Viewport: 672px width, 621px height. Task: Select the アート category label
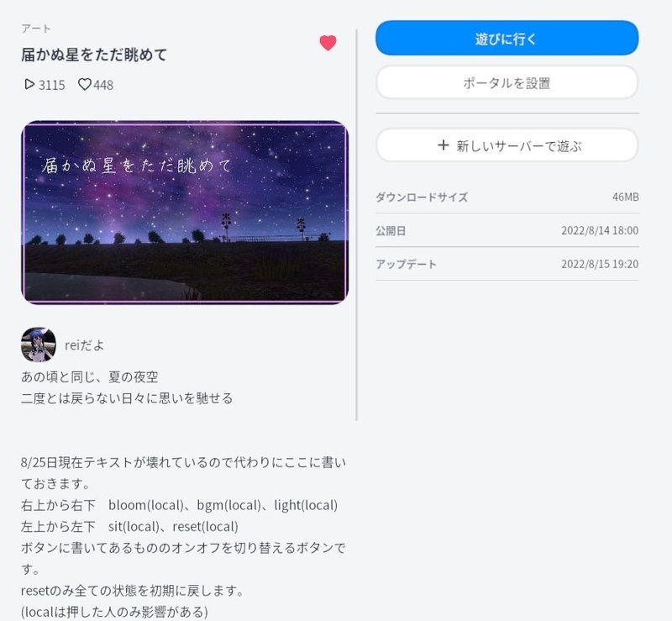[x=36, y=29]
